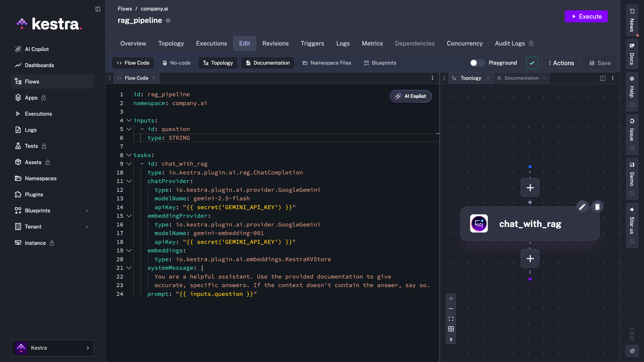This screenshot has width=644, height=362.
Task: Open Assets in the sidebar
Action: 53,162
